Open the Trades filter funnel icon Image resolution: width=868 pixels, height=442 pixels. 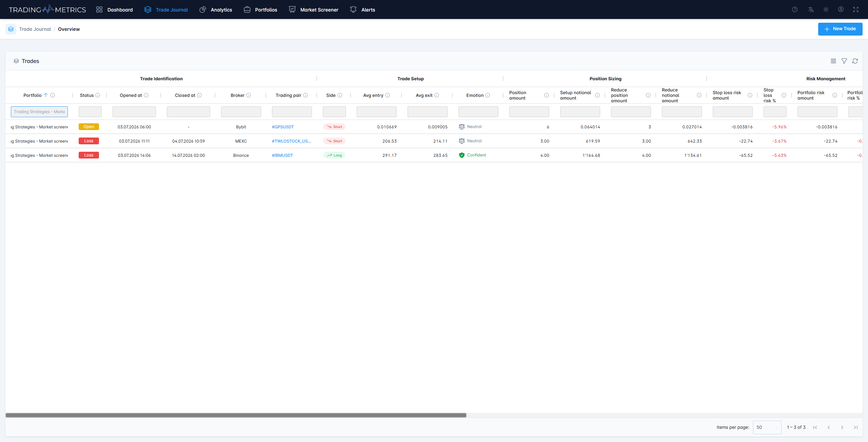click(844, 61)
